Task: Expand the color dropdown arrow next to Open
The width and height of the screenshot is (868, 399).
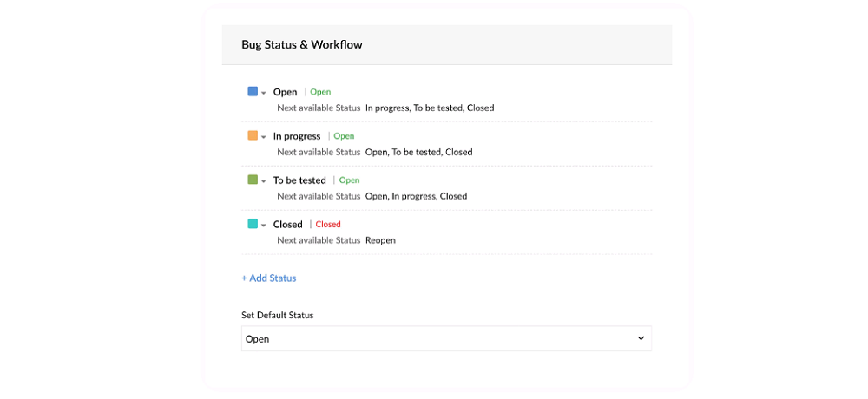Action: pos(264,93)
